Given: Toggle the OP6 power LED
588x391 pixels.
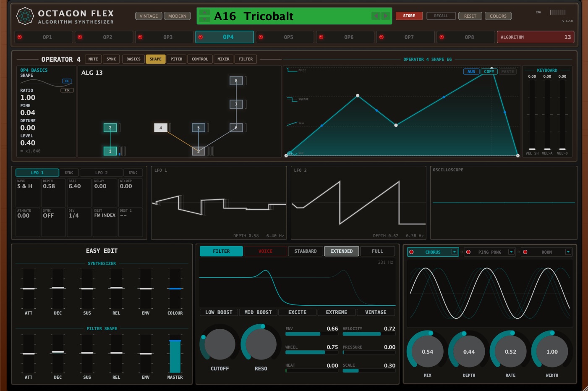Looking at the screenshot, I should (321, 37).
